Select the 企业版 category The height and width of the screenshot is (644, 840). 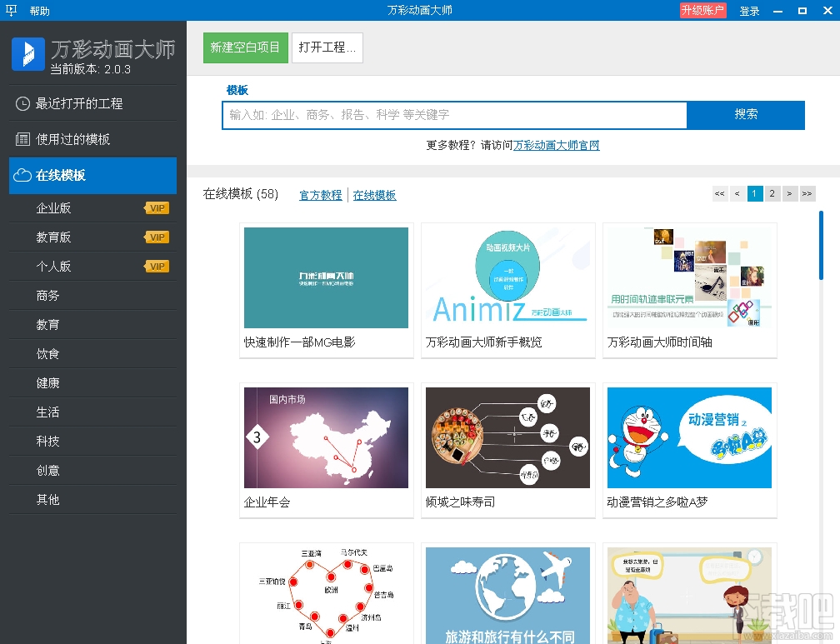pos(92,208)
